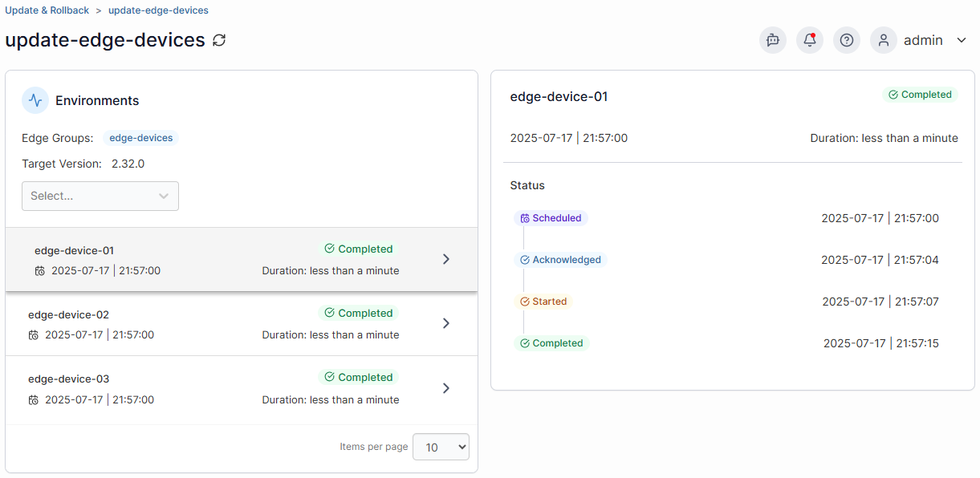Open the AI chat assistant icon

pyautogui.click(x=773, y=40)
